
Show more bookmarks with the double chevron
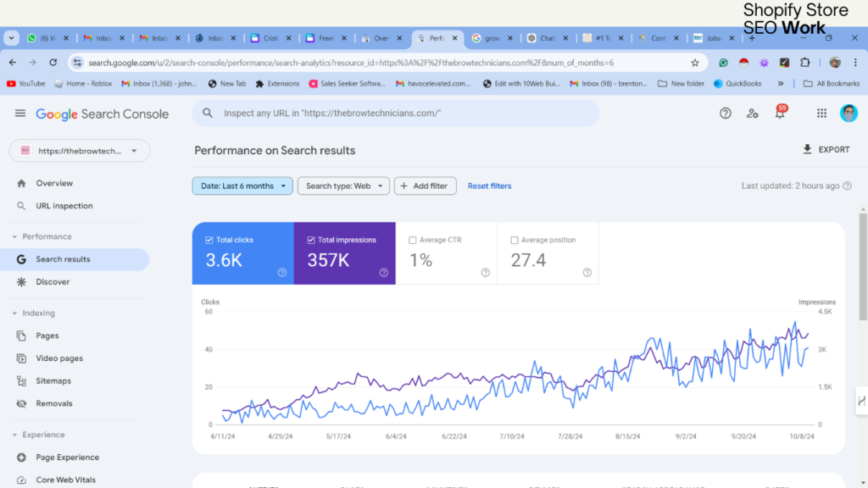[x=781, y=84]
